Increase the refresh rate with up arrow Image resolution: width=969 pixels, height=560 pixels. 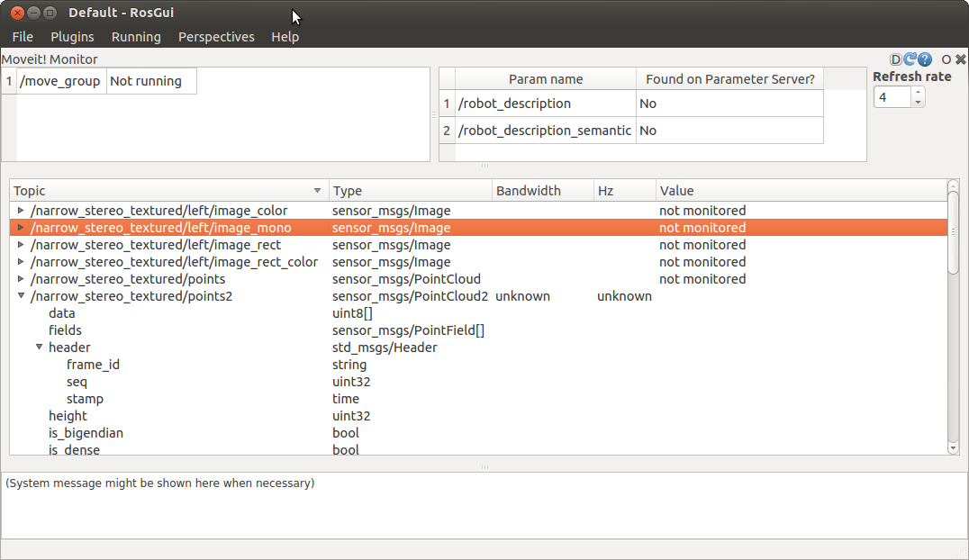[x=919, y=92]
